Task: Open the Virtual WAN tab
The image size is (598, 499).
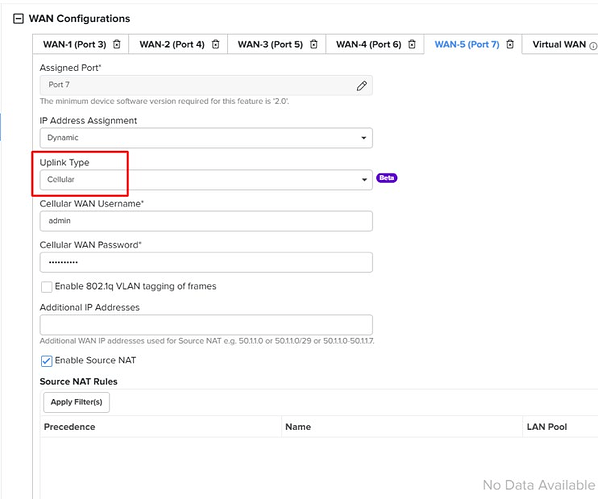Action: point(559,44)
